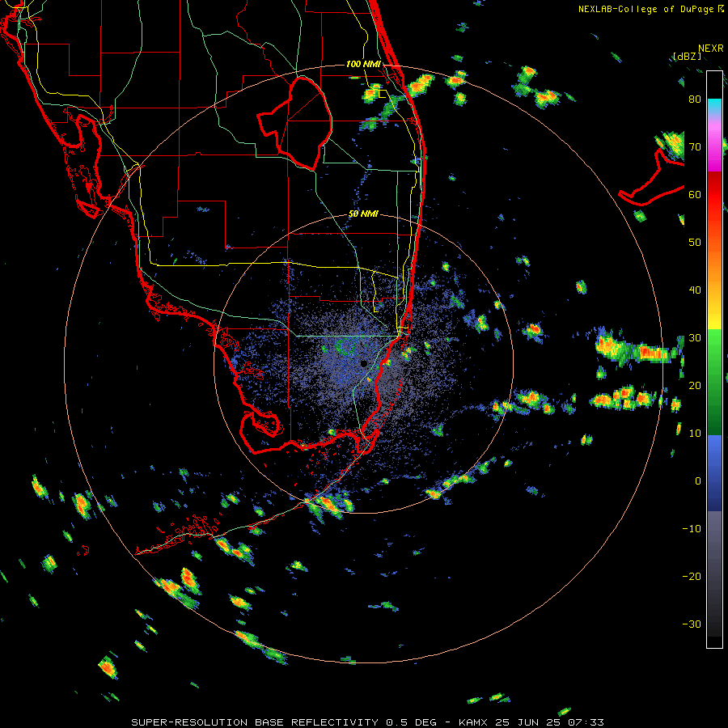Screen dimensions: 728x728
Task: Select the [dBZ] unit label
Action: [687, 57]
